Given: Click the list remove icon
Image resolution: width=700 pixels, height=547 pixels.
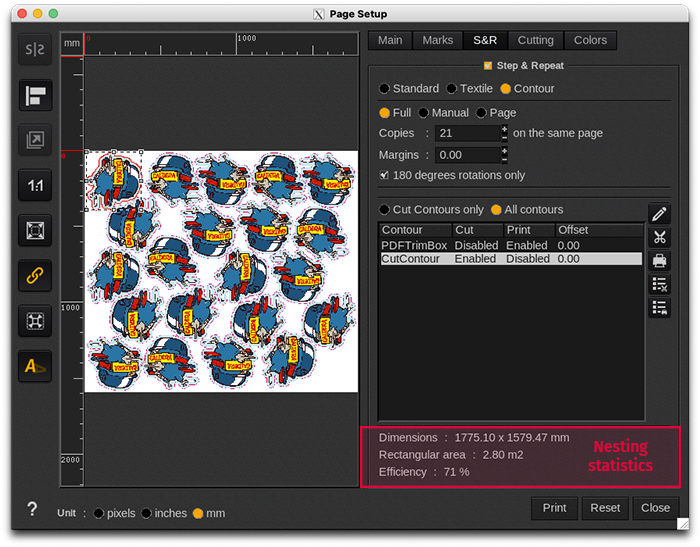Looking at the screenshot, I should 659,284.
